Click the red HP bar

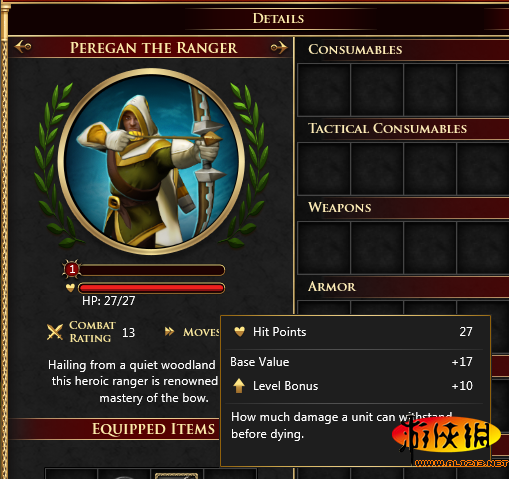tap(151, 288)
